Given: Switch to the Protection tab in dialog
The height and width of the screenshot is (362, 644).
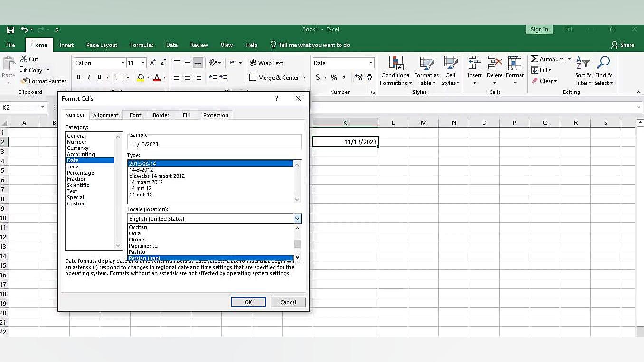Looking at the screenshot, I should pyautogui.click(x=216, y=115).
